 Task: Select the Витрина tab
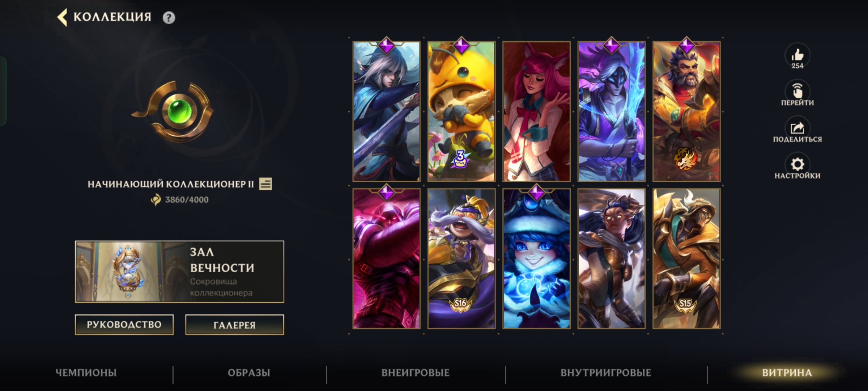pos(787,373)
